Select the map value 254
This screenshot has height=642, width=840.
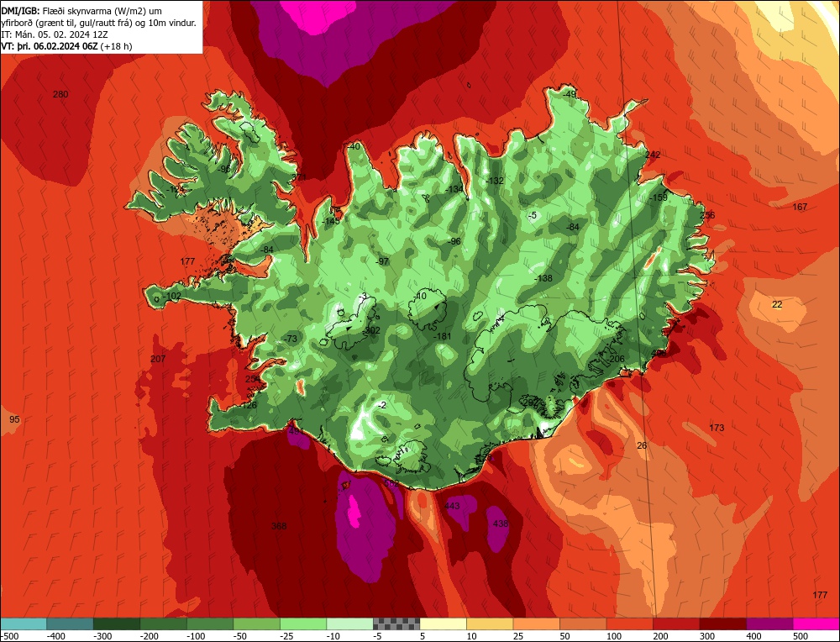click(x=253, y=379)
